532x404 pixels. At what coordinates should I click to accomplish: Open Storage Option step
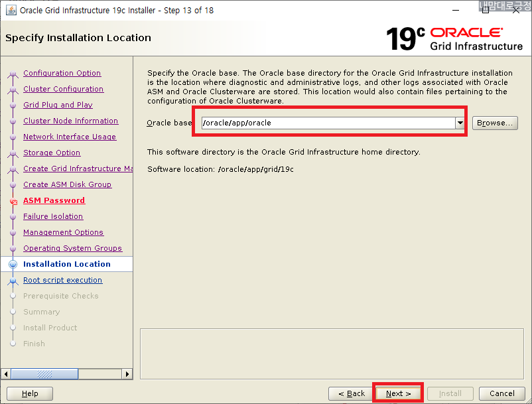coord(52,153)
